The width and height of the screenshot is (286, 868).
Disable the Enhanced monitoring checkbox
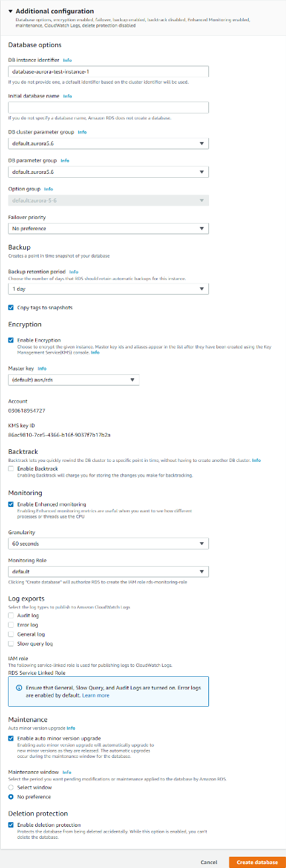[11, 504]
